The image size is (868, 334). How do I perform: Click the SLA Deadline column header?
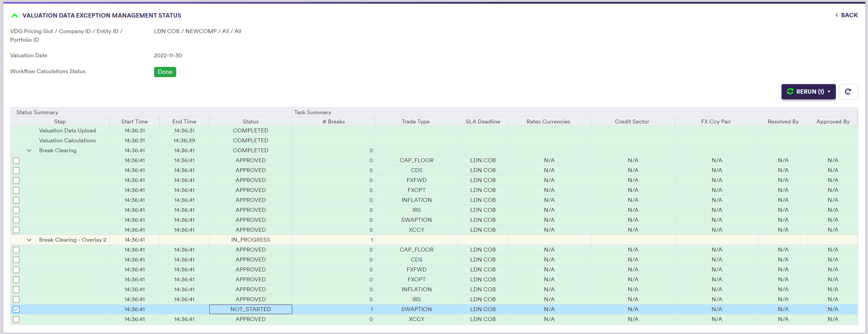coord(482,121)
